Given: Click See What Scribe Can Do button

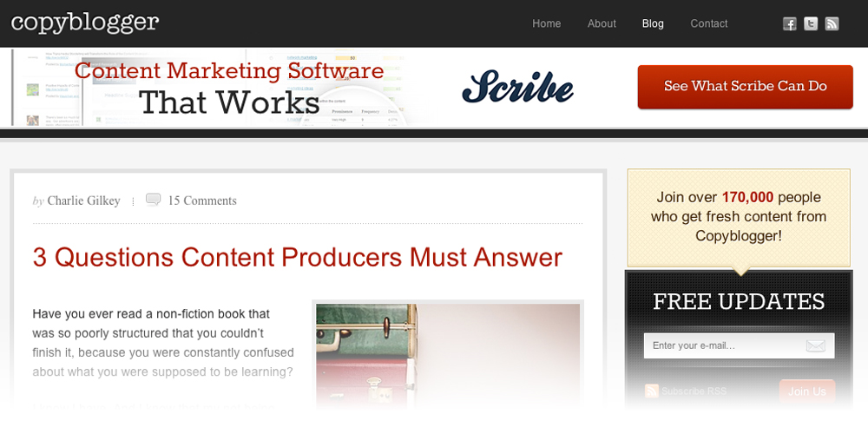Looking at the screenshot, I should pyautogui.click(x=745, y=87).
